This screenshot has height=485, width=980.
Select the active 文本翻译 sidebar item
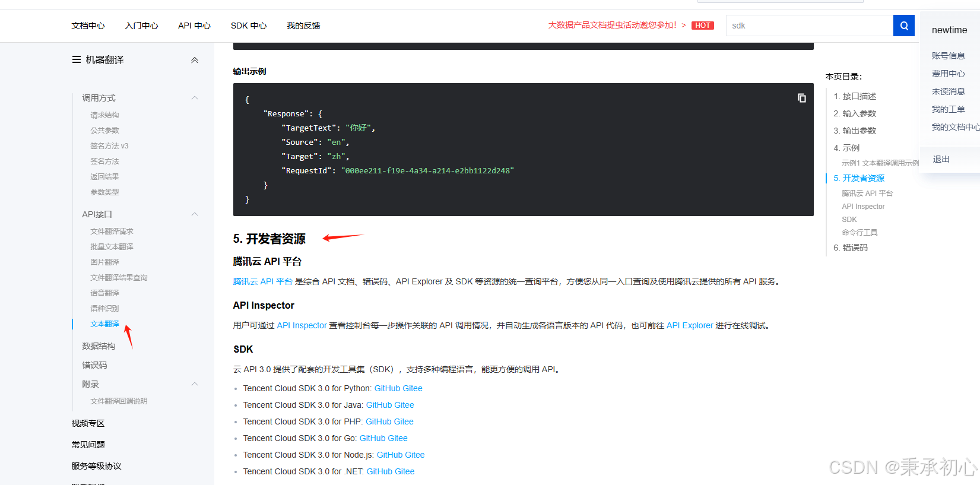pos(104,324)
